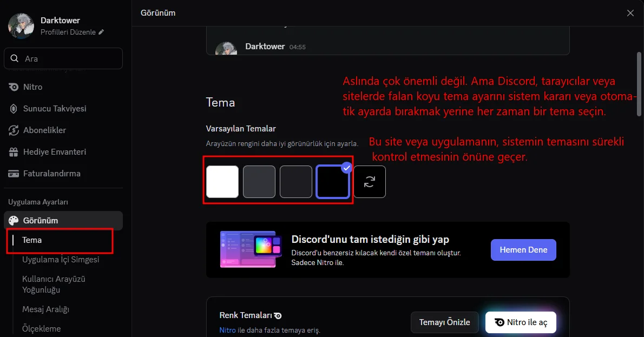
Task: Click the Darktower username in sidebar
Action: pos(61,20)
